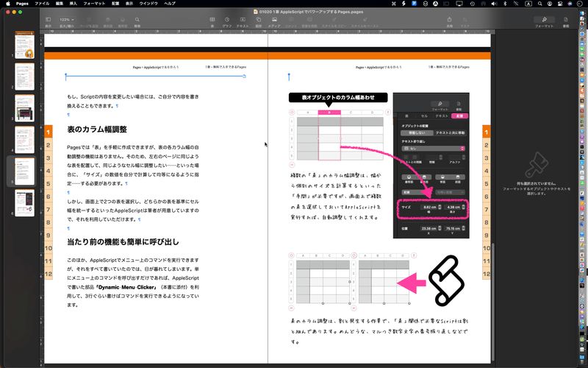This screenshot has height=368, width=588.
Task: Select page 5 thumbnail in sidebar
Action: (x=24, y=171)
